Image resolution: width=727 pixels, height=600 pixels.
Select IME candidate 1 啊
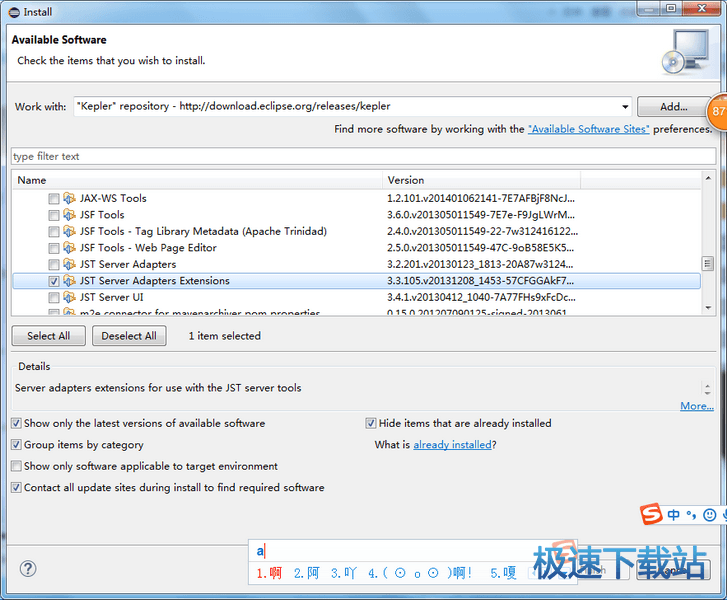(x=269, y=573)
